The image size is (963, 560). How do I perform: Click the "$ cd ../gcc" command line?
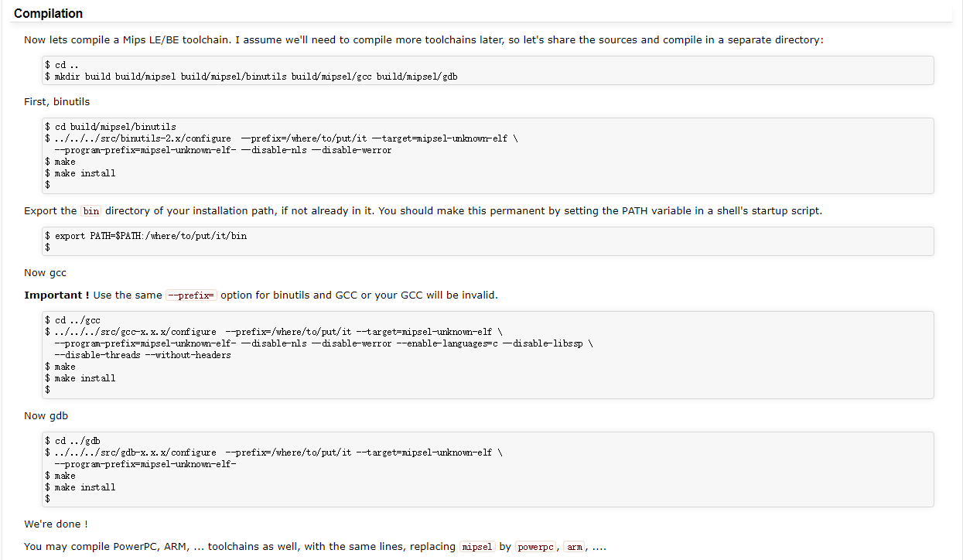click(x=73, y=320)
